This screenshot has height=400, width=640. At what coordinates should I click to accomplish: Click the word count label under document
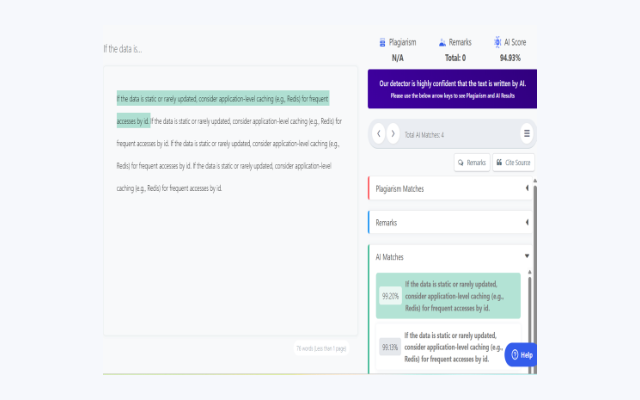pyautogui.click(x=321, y=348)
